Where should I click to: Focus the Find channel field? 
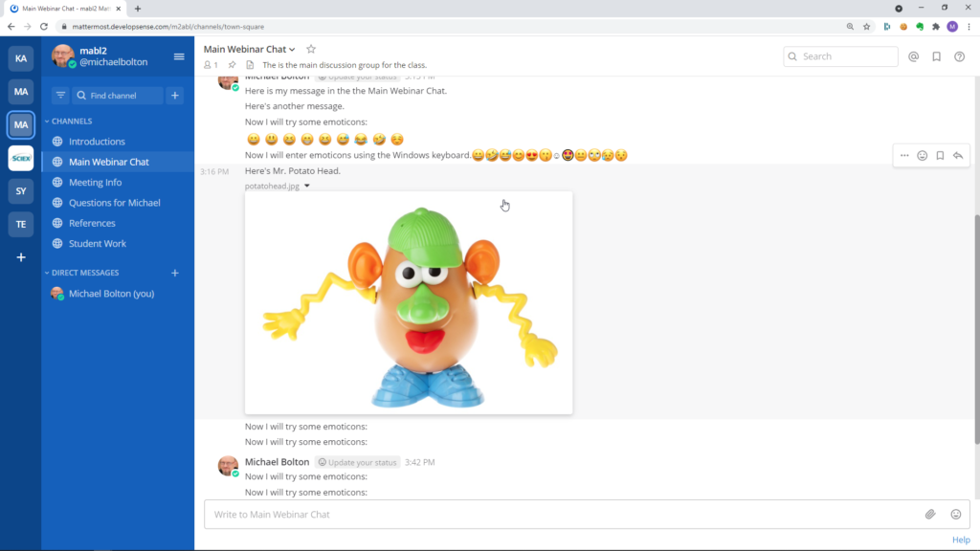[118, 96]
